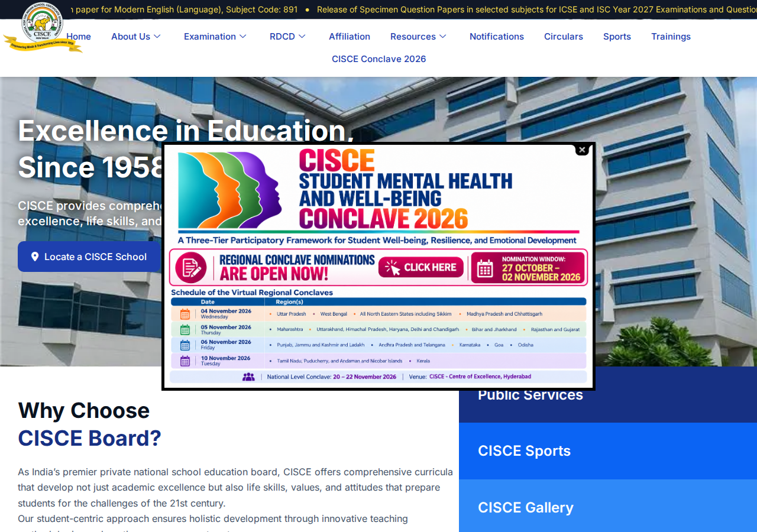757x532 pixels.
Task: Open the Notifications menu item
Action: pyautogui.click(x=497, y=37)
